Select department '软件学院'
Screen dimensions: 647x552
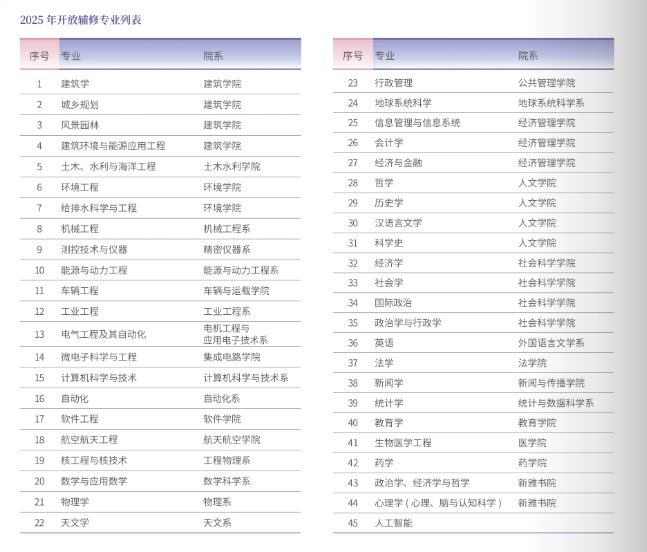coord(222,419)
